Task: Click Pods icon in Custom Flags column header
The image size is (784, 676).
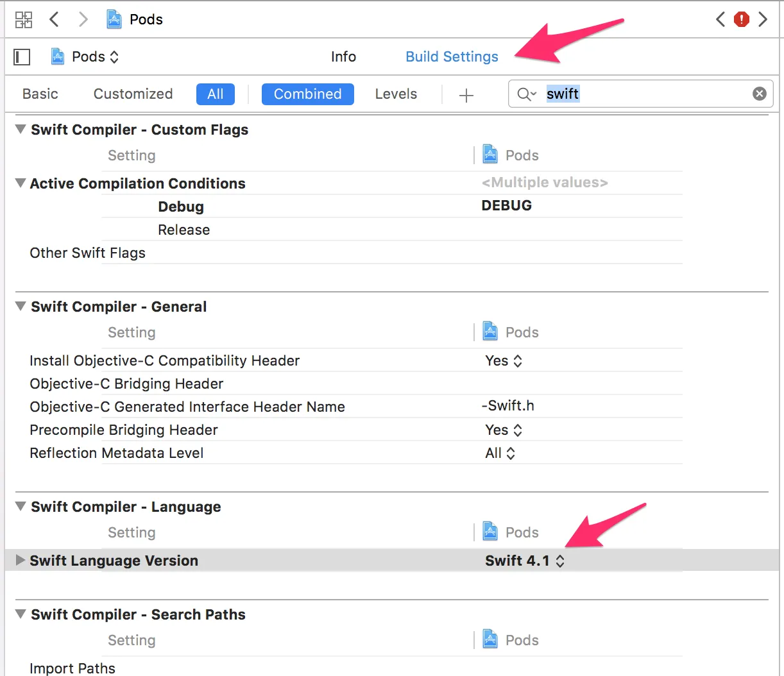Action: (490, 154)
